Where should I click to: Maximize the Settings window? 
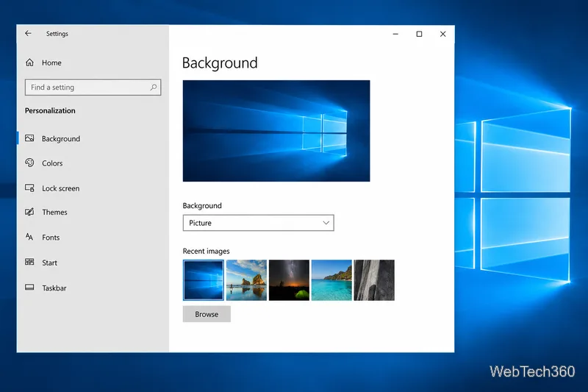coord(419,34)
